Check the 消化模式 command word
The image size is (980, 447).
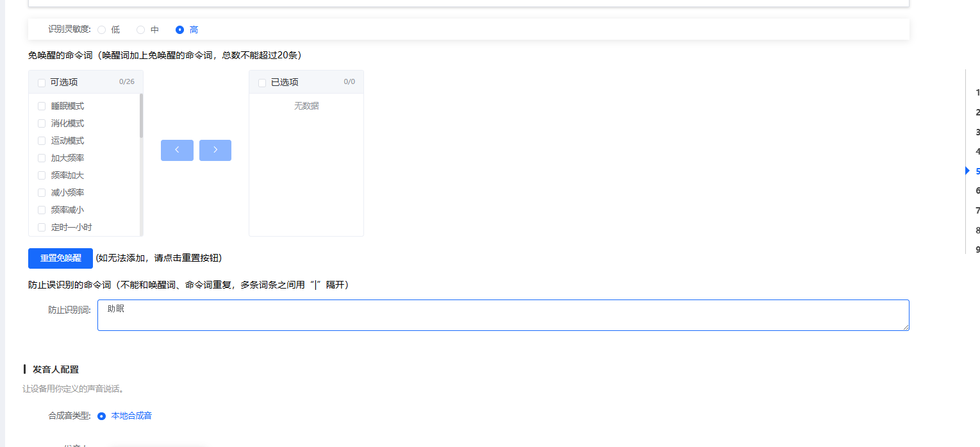click(42, 124)
